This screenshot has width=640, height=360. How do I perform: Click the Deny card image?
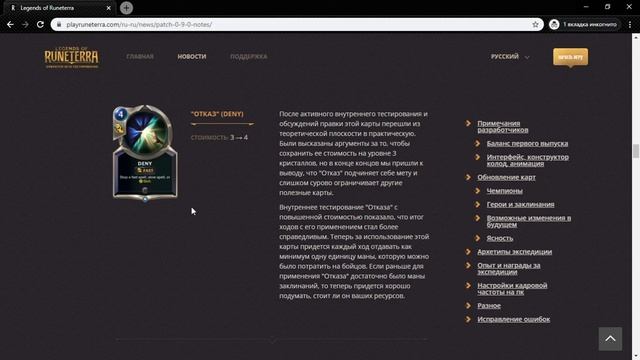pos(145,153)
